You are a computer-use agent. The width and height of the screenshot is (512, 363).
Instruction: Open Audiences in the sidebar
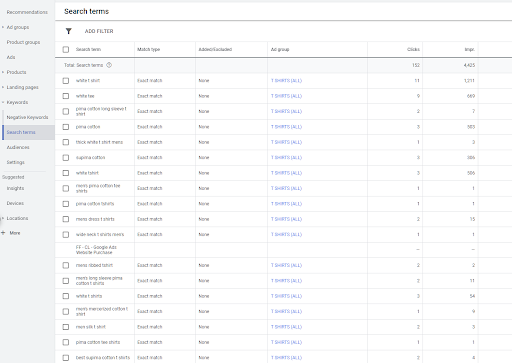(18, 147)
